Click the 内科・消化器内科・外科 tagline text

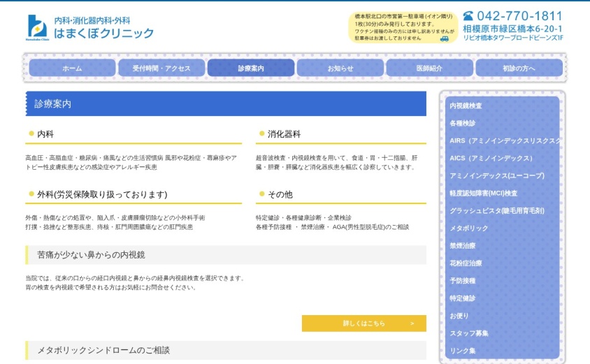pyautogui.click(x=92, y=21)
